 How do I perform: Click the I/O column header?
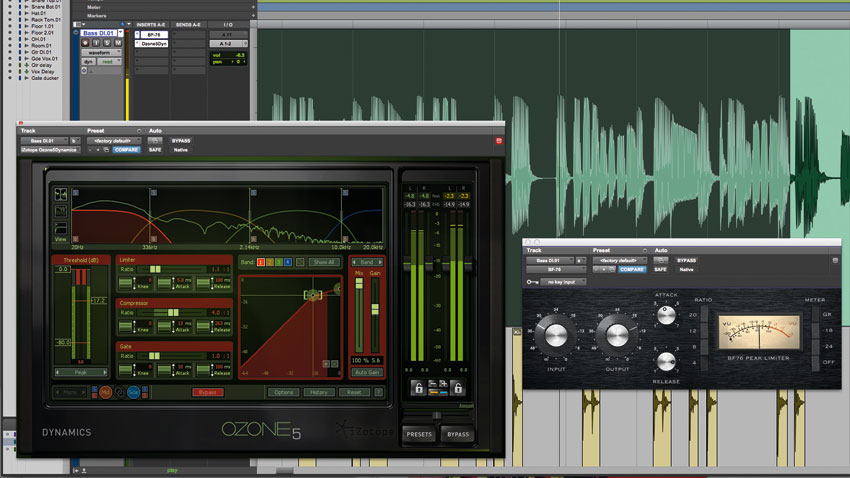(x=228, y=25)
